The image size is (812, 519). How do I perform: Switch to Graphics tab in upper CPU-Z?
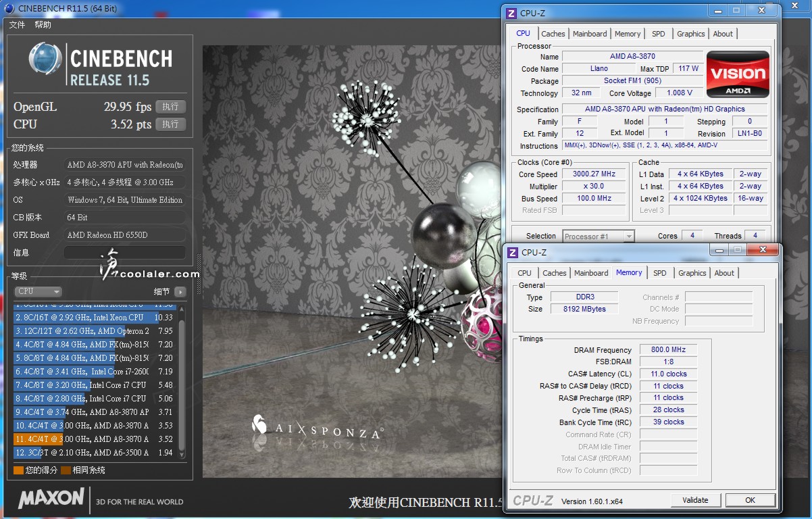(x=691, y=34)
